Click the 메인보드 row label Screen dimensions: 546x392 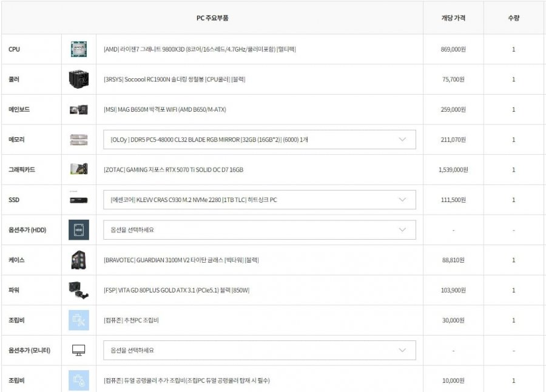(19, 109)
